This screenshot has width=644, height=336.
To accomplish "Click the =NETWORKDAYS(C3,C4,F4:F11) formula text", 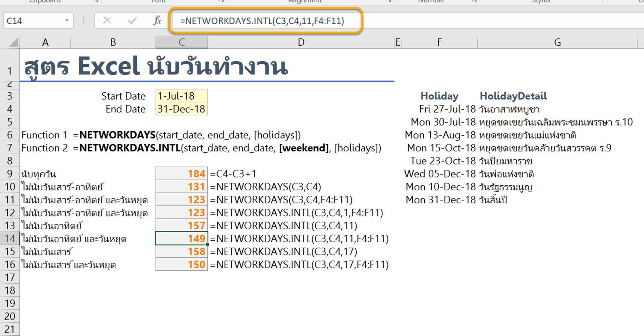I will click(x=281, y=200).
